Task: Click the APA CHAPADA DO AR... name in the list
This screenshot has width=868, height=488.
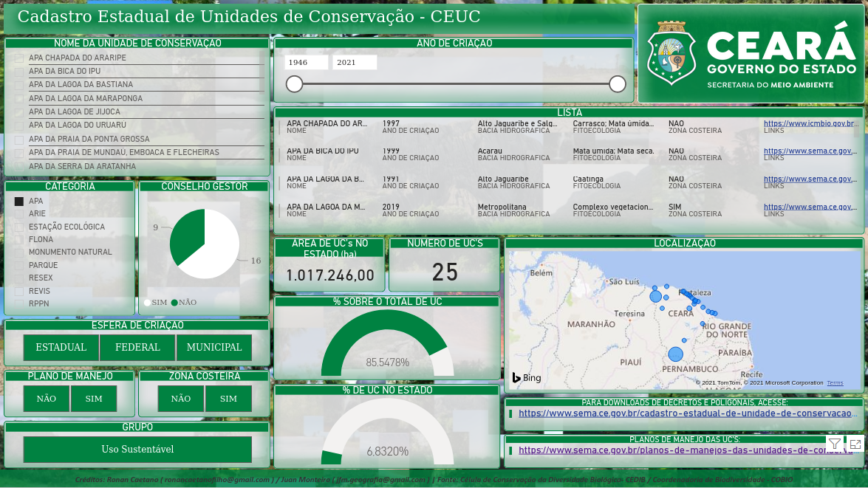Action: (x=327, y=123)
